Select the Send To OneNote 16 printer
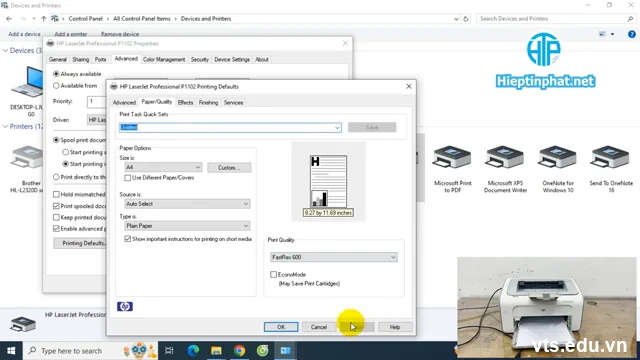The height and width of the screenshot is (360, 640). click(x=610, y=158)
